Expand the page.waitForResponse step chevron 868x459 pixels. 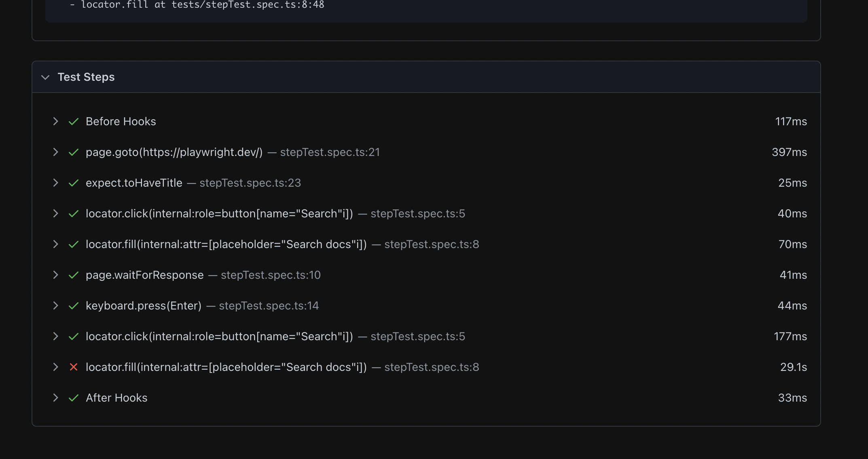coord(56,275)
